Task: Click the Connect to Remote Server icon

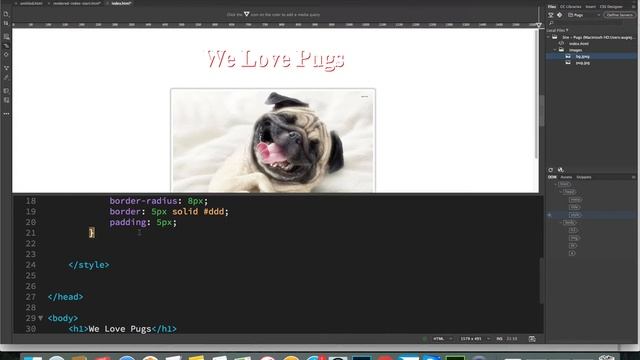Action: tap(551, 15)
